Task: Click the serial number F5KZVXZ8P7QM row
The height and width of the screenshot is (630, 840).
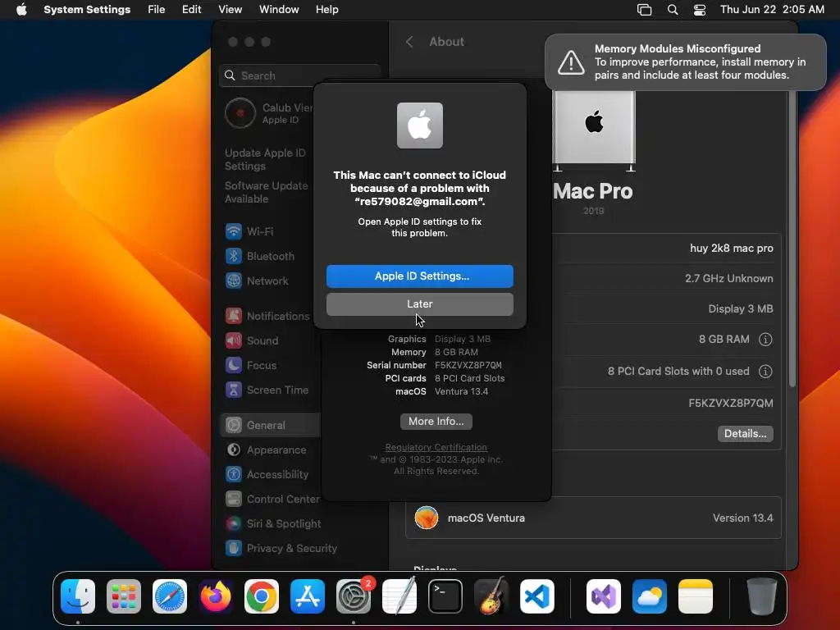Action: point(666,404)
